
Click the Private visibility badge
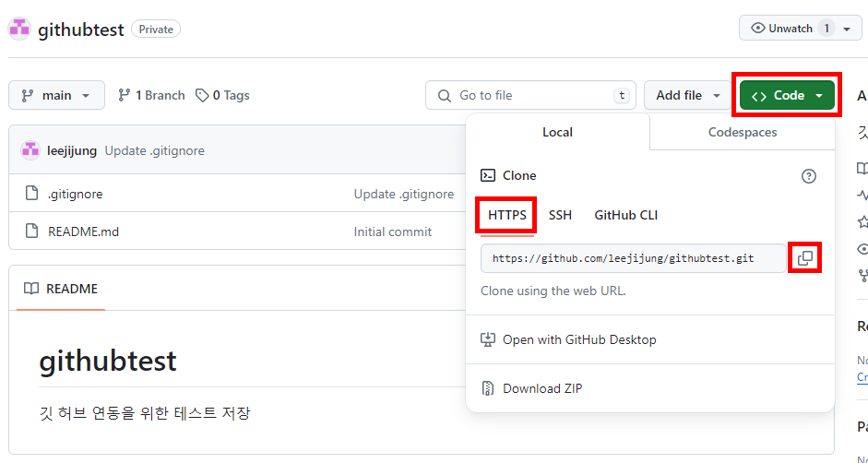(x=156, y=30)
